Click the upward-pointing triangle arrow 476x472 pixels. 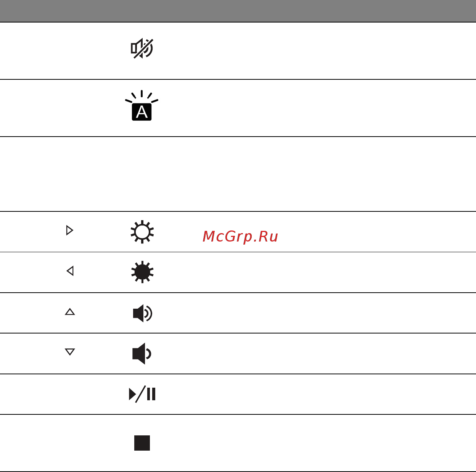70,312
